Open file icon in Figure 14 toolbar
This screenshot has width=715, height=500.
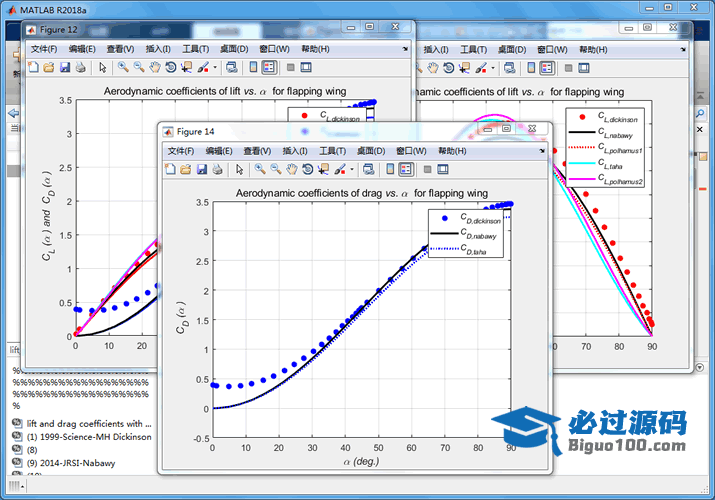click(186, 170)
